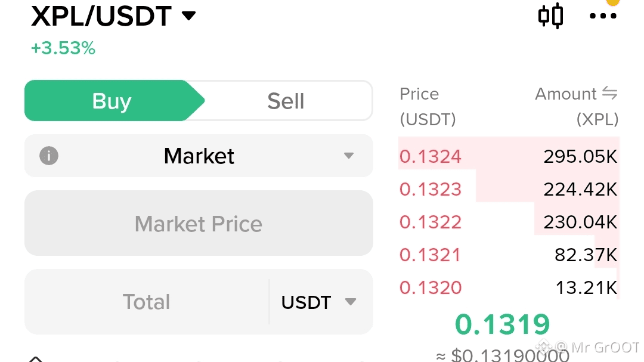
Task: Click the current price 0.1319
Action: coord(502,325)
